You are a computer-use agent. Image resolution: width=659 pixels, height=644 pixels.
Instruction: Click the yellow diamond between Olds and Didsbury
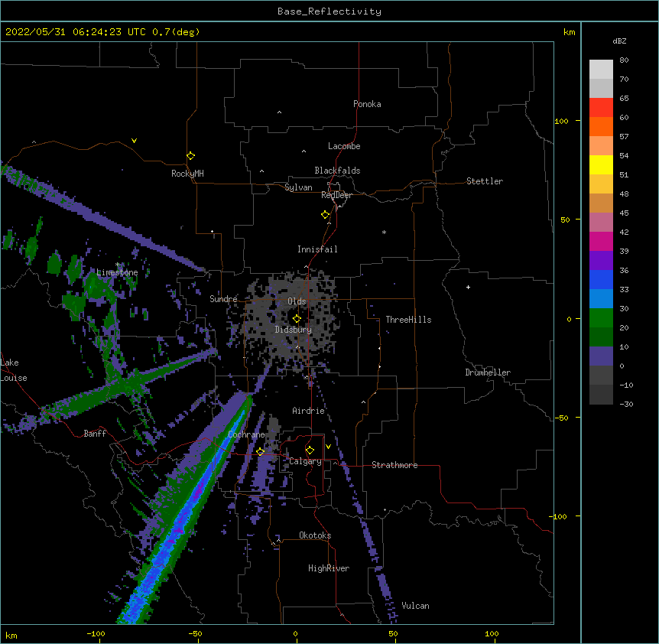[297, 319]
